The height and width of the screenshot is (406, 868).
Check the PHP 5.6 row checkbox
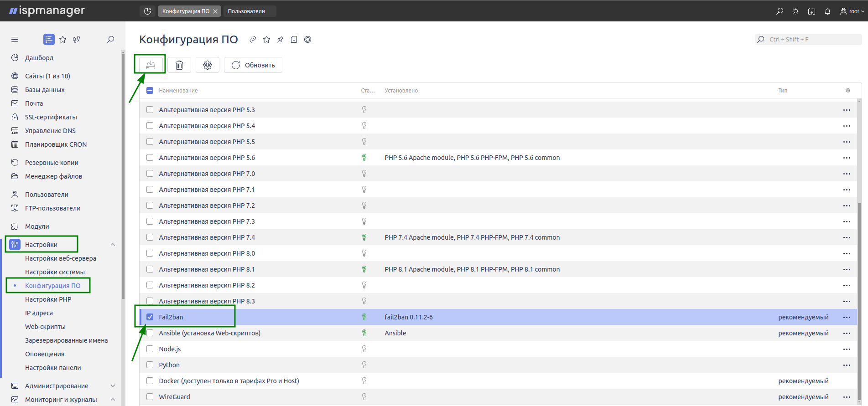[x=150, y=158]
